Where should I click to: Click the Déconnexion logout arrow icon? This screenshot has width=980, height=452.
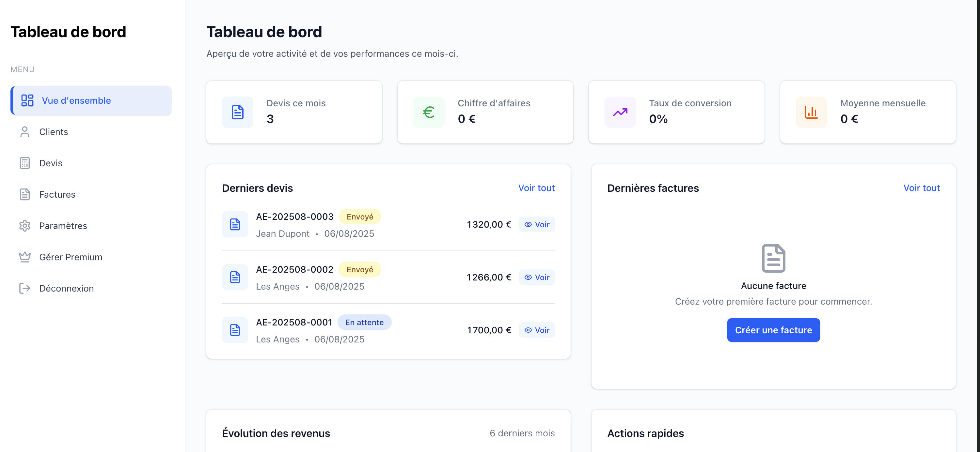click(x=25, y=288)
